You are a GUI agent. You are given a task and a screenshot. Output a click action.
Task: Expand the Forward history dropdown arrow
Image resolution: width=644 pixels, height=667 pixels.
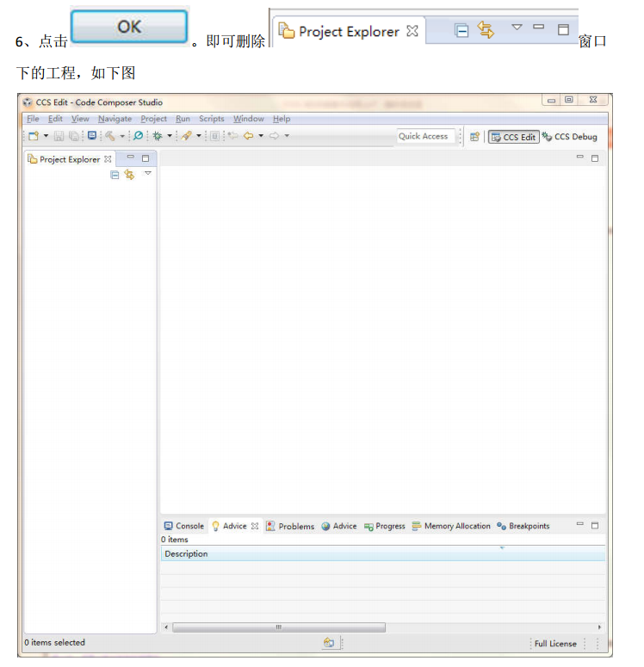click(287, 136)
